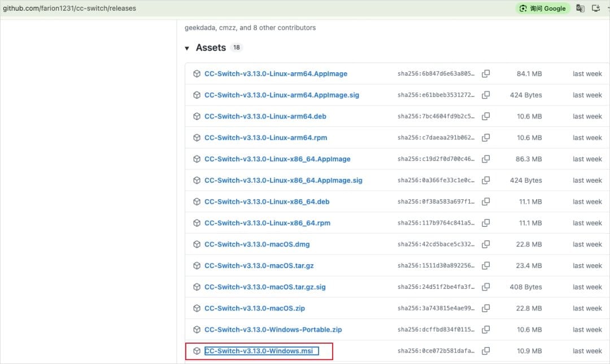
Task: Download CC-Switch-v3.13.0-Windows.msi
Action: 259,351
